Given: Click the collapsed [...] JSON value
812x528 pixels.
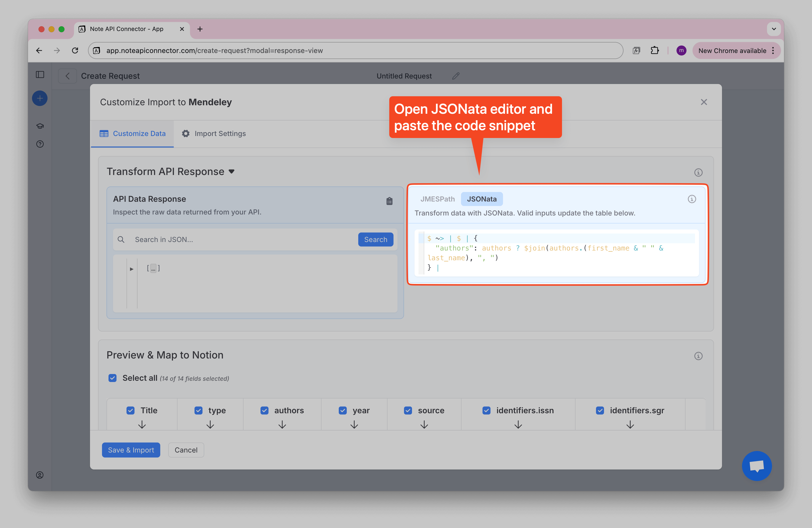Looking at the screenshot, I should (153, 268).
